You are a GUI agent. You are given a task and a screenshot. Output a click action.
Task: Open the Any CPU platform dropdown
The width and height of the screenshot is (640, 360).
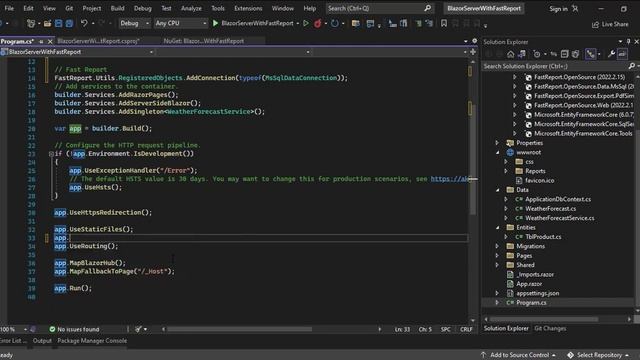pyautogui.click(x=181, y=24)
